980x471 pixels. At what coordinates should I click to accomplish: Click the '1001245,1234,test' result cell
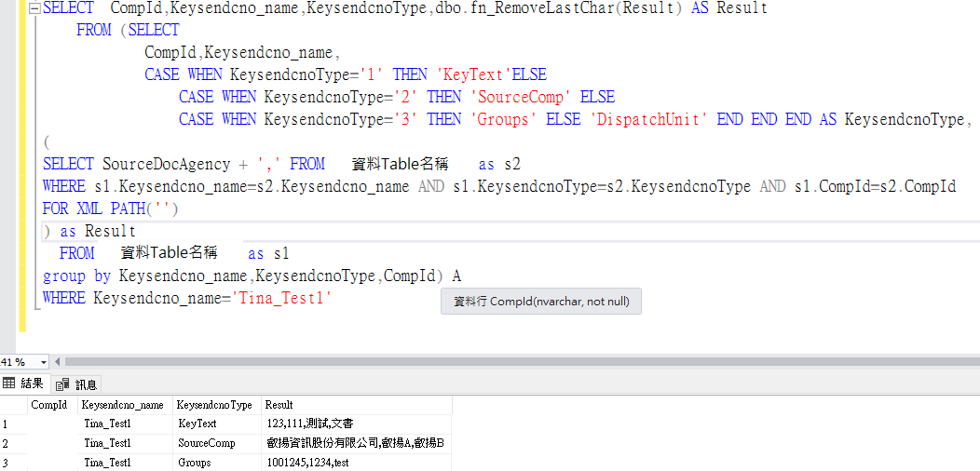pyautogui.click(x=356, y=463)
